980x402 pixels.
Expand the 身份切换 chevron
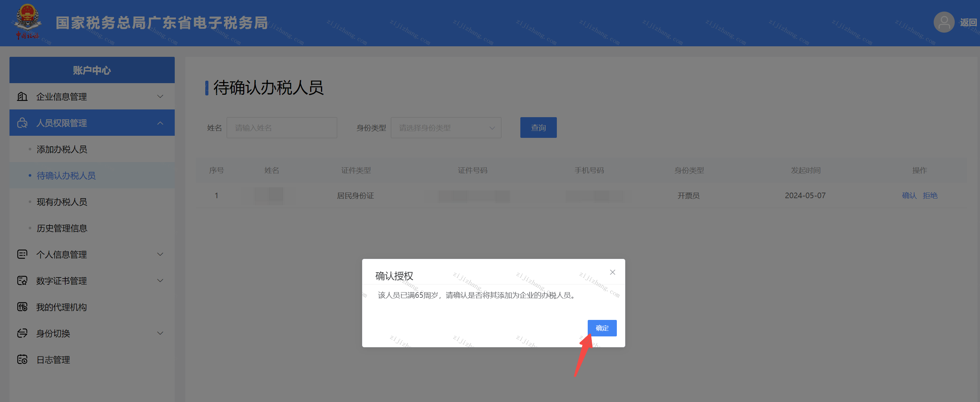pos(160,333)
